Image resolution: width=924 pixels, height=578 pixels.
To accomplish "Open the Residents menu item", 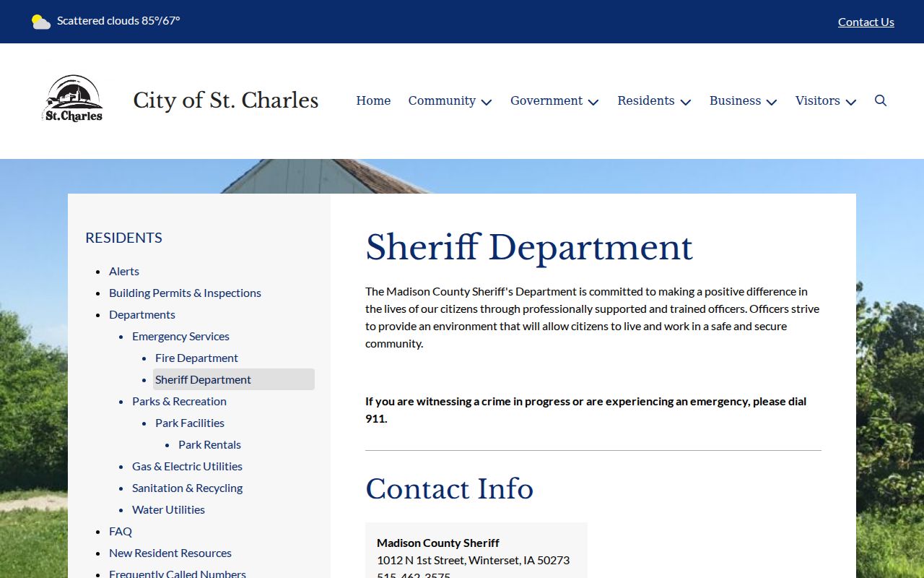I will [x=646, y=100].
